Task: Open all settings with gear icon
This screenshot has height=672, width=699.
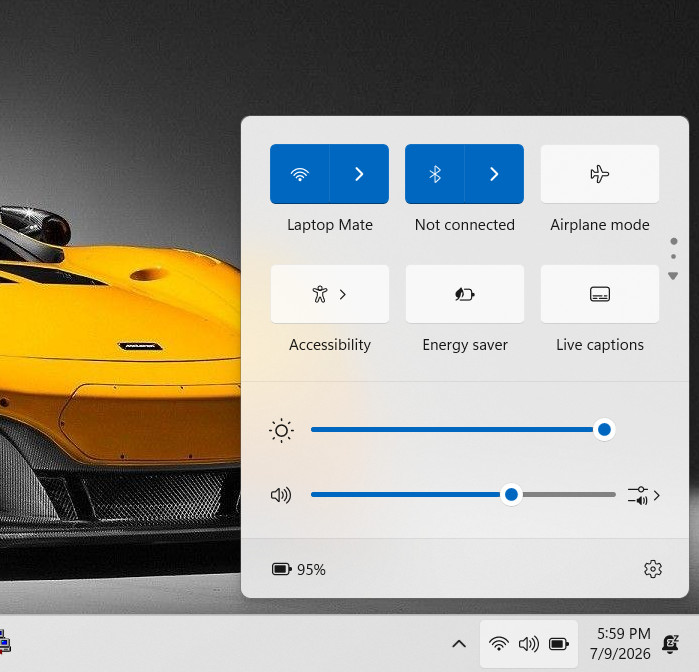Action: tap(653, 569)
